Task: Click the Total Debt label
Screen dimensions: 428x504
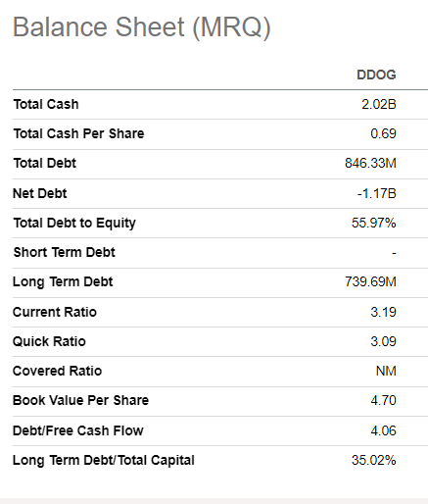Action: [45, 163]
